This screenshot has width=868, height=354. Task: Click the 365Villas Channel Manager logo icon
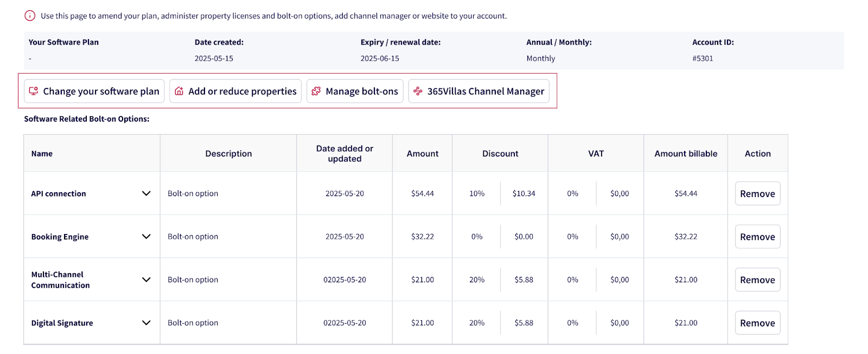(x=418, y=91)
